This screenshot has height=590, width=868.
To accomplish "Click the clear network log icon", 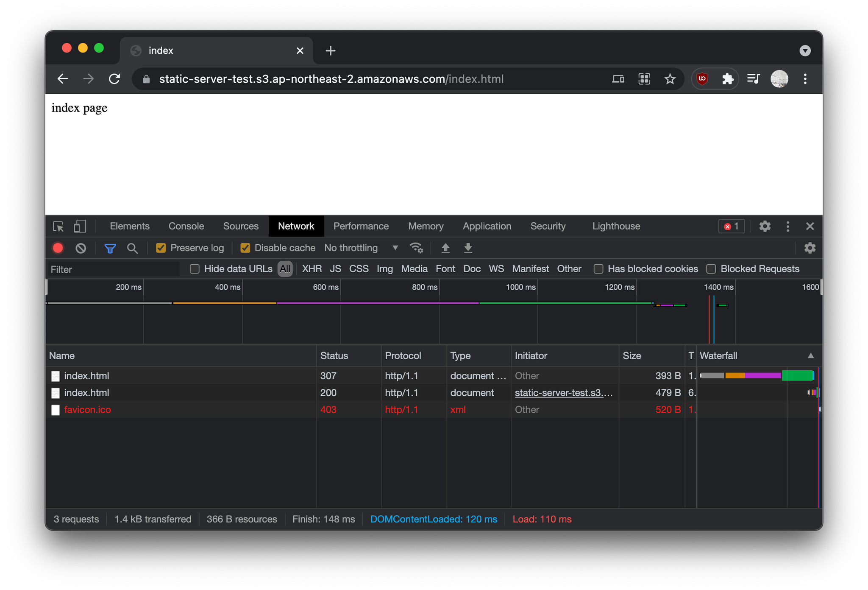I will (81, 248).
